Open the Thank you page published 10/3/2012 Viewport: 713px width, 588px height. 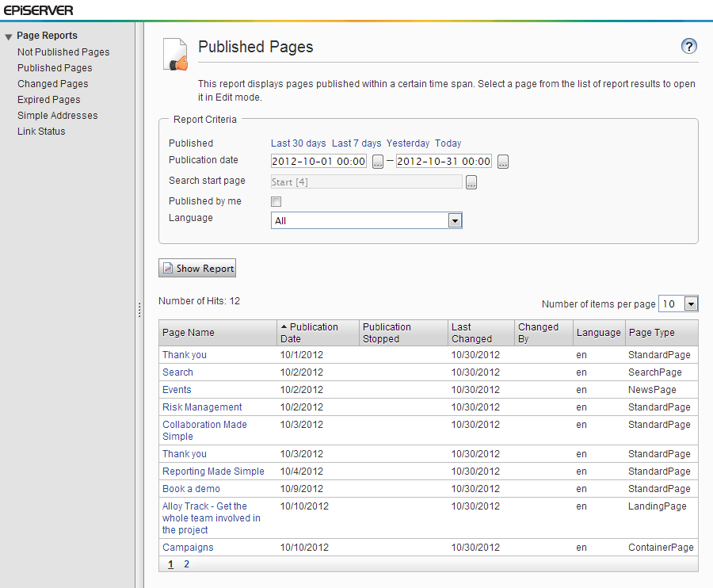(185, 454)
